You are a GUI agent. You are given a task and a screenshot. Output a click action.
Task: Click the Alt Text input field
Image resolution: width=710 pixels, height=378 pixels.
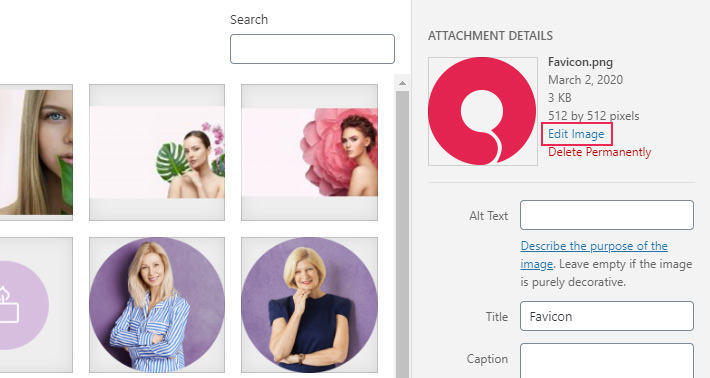(x=607, y=215)
